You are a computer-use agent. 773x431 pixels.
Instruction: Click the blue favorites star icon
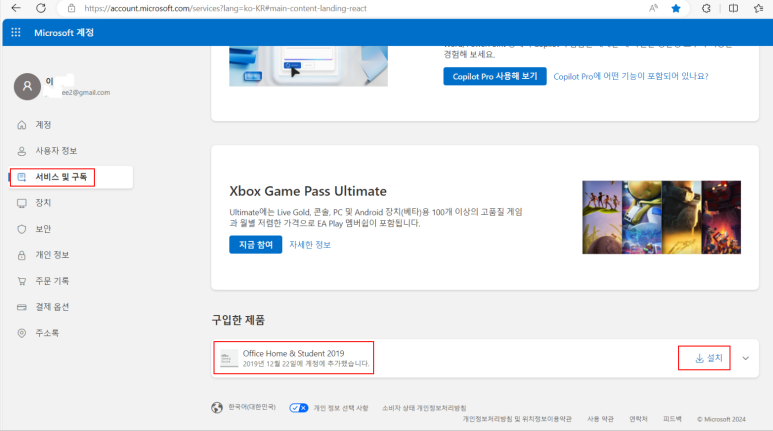click(676, 8)
